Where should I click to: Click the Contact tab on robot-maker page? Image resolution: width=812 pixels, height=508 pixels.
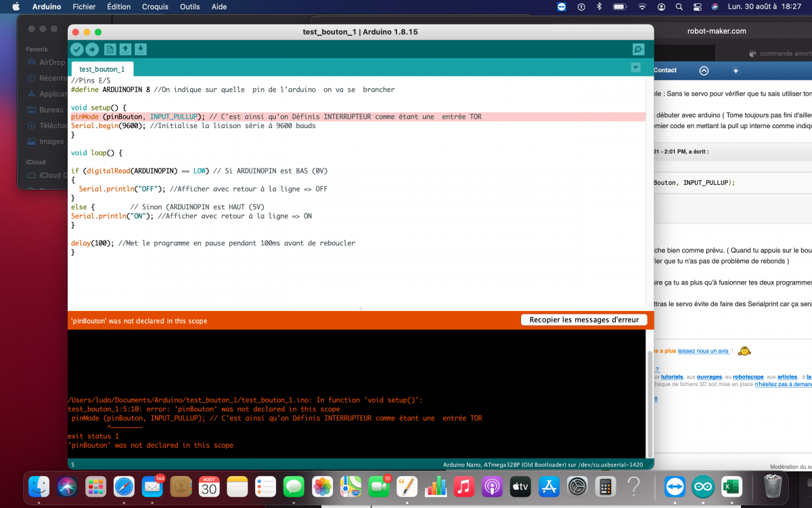coord(665,70)
